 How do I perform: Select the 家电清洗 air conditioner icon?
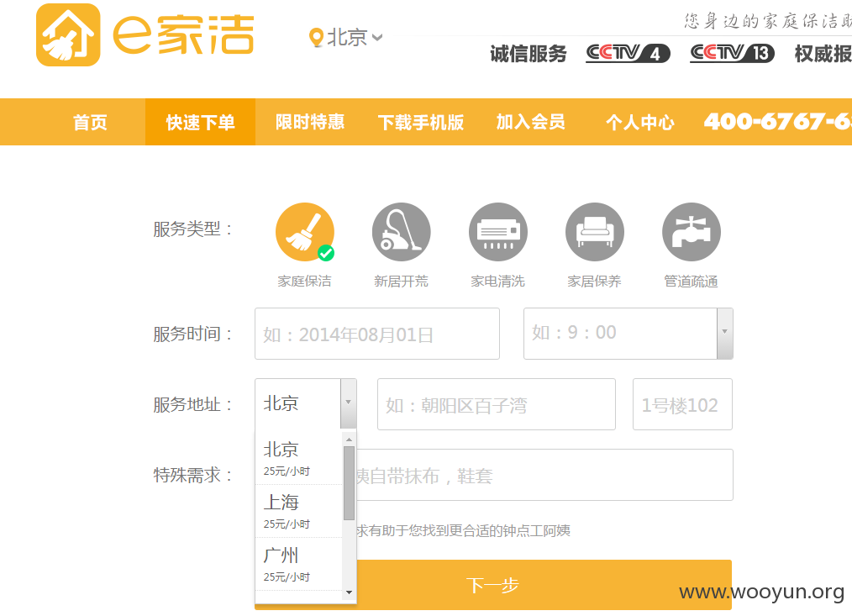point(498,232)
